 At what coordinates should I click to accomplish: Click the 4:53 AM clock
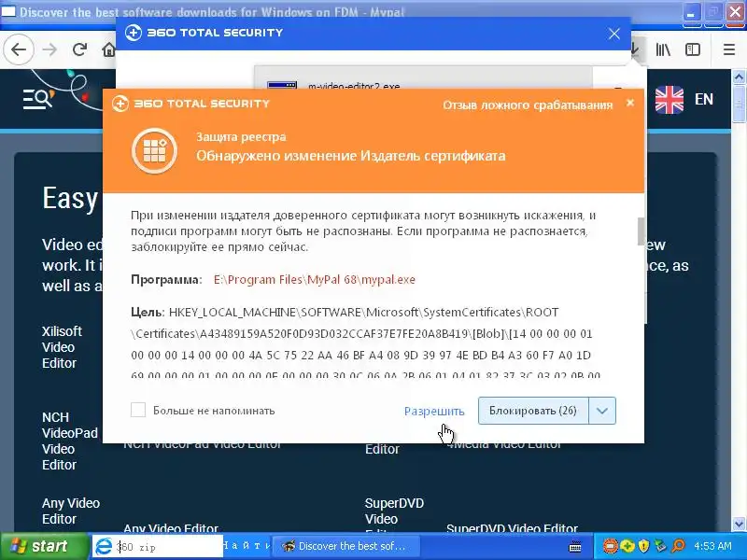[712, 546]
